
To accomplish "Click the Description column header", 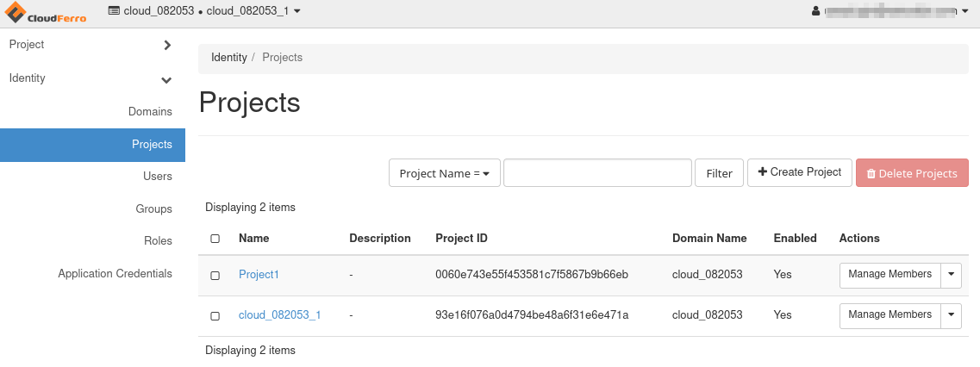I will (380, 239).
